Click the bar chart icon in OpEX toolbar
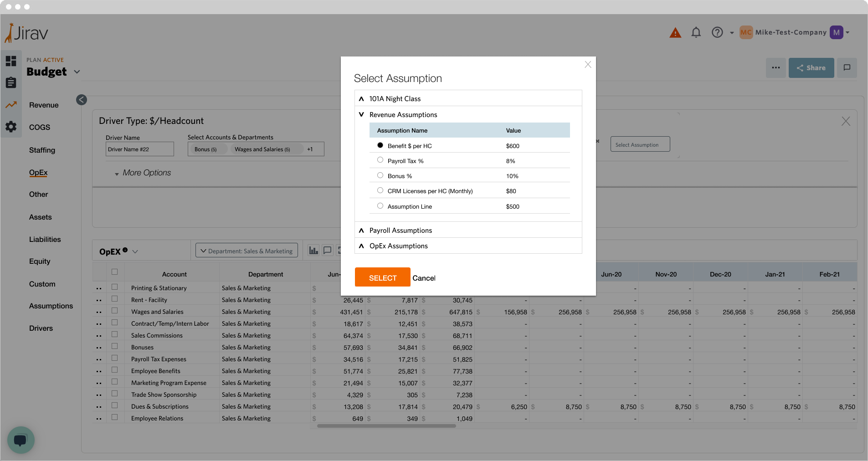 click(x=313, y=250)
